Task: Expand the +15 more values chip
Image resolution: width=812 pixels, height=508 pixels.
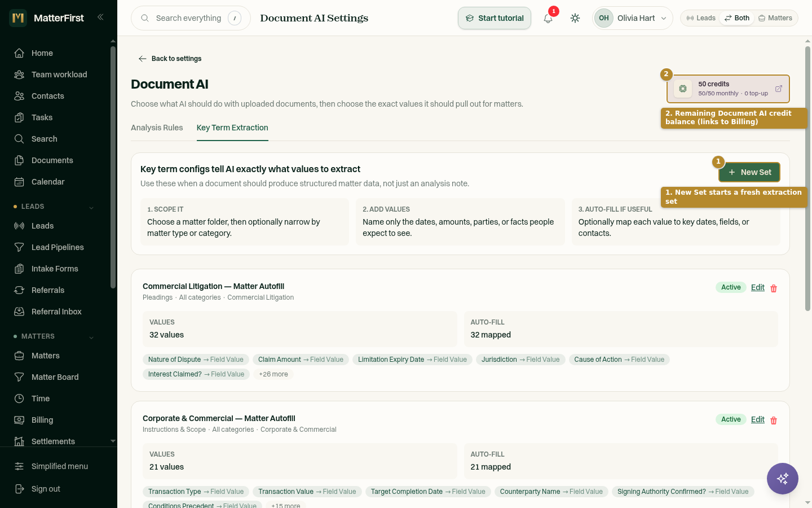Action: [286, 506]
